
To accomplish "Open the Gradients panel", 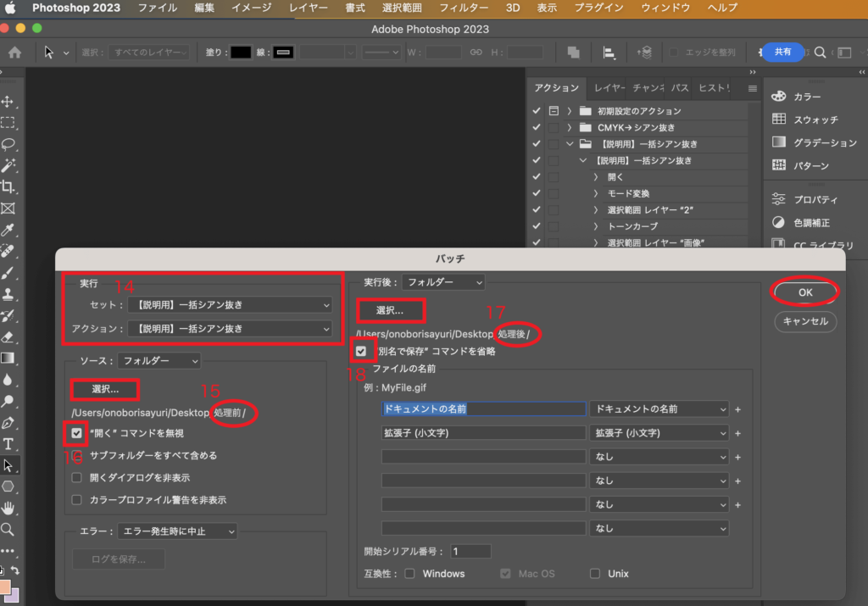I will [x=815, y=142].
